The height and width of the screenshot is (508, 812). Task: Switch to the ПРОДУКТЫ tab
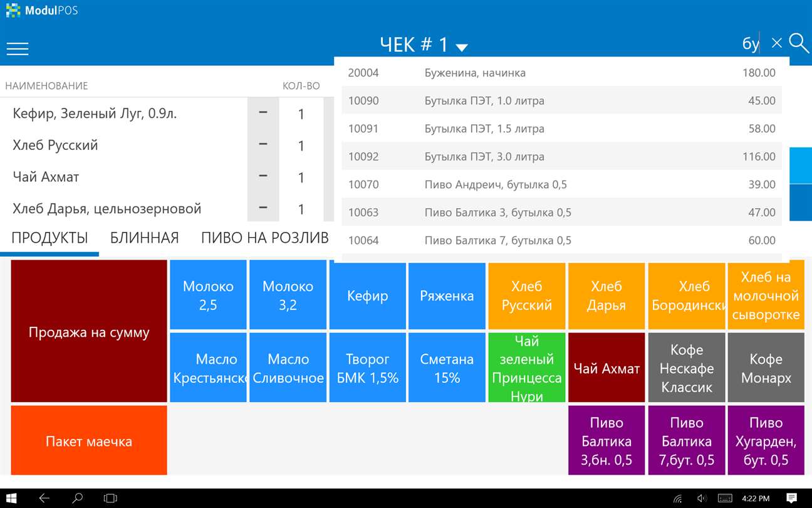click(49, 238)
